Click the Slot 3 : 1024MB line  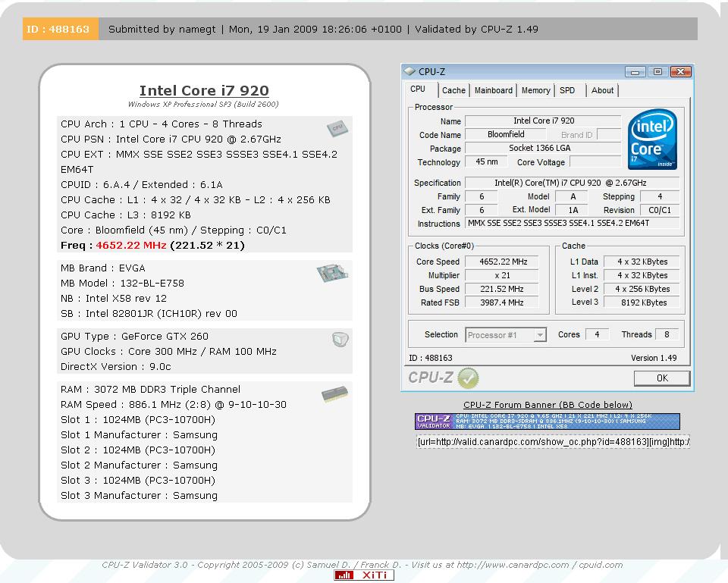coord(138,481)
